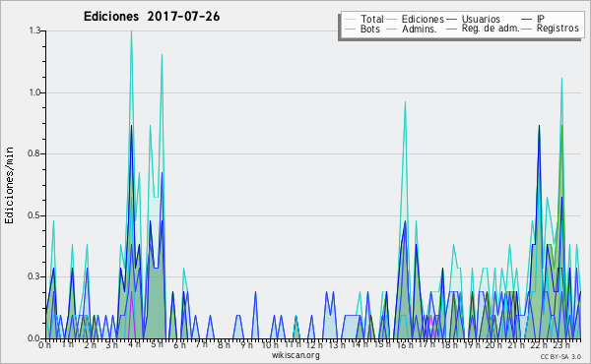The image size is (591, 364).
Task: Click the 'CC BY-SA 3.0' license text
Action: 560,356
